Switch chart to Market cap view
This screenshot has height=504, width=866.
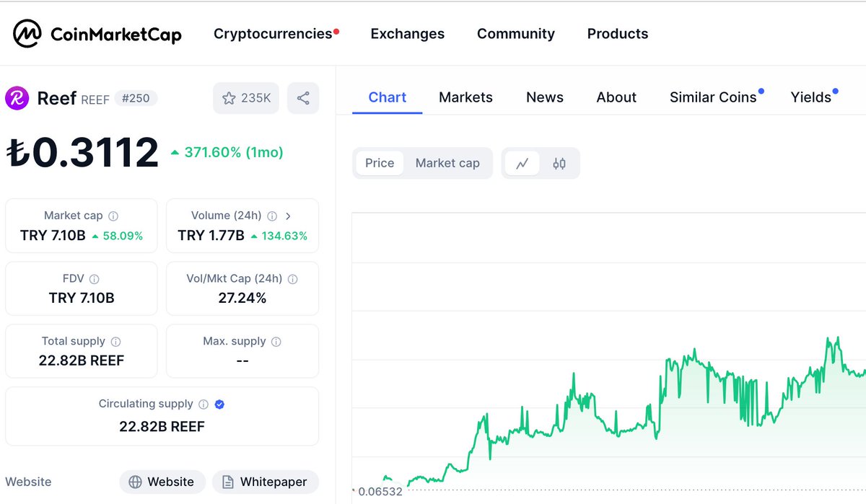(447, 163)
